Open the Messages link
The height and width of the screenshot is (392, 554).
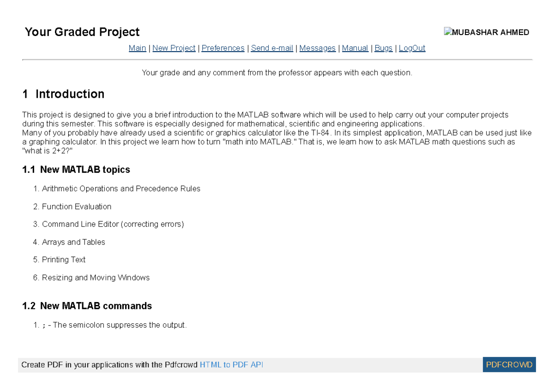pos(318,48)
